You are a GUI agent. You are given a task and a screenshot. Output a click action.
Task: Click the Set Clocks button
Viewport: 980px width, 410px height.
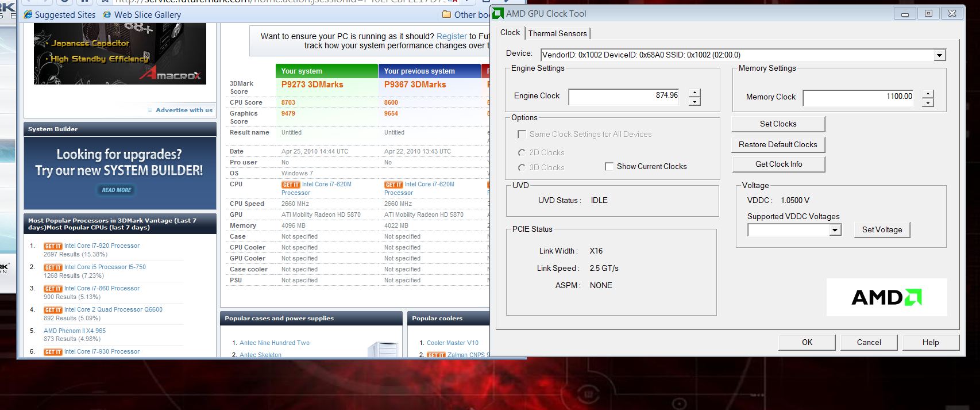coord(778,124)
